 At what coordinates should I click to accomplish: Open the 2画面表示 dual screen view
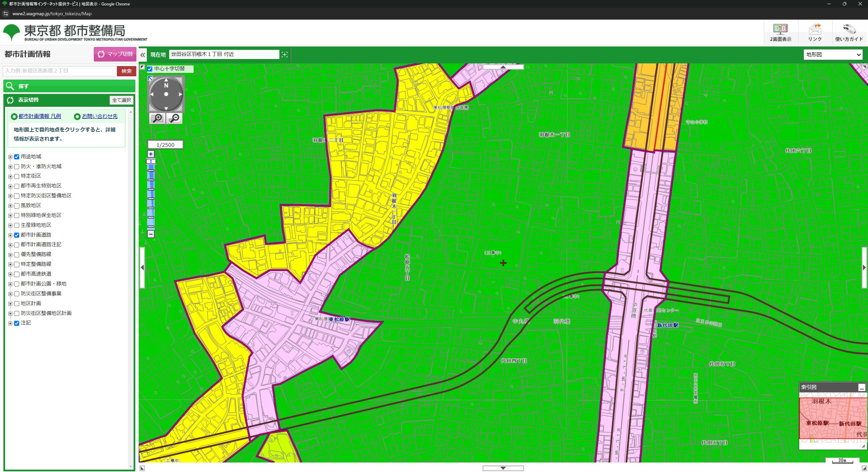tap(781, 33)
